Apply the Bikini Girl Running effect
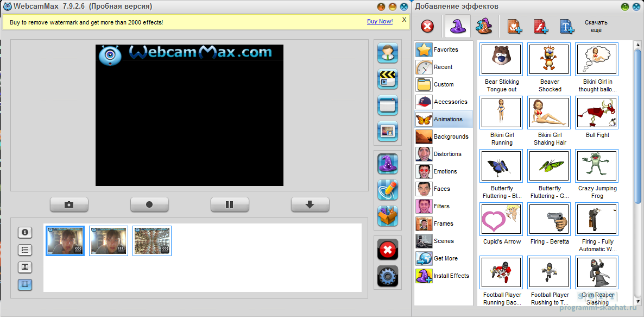644x317 pixels. click(x=501, y=113)
